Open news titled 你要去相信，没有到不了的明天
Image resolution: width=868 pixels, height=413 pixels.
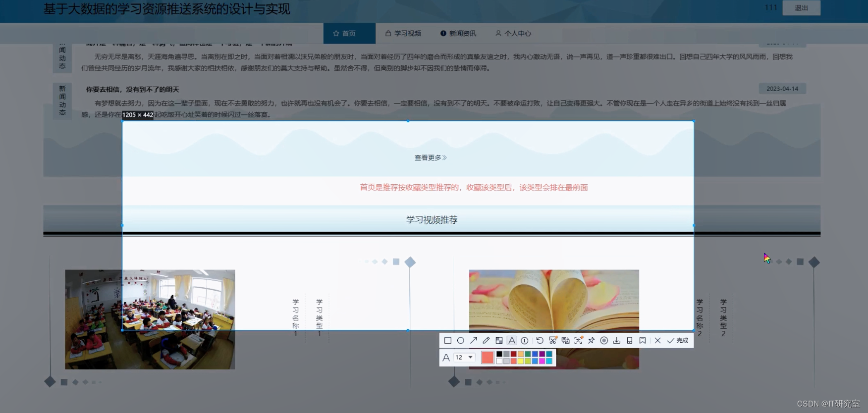click(x=133, y=90)
